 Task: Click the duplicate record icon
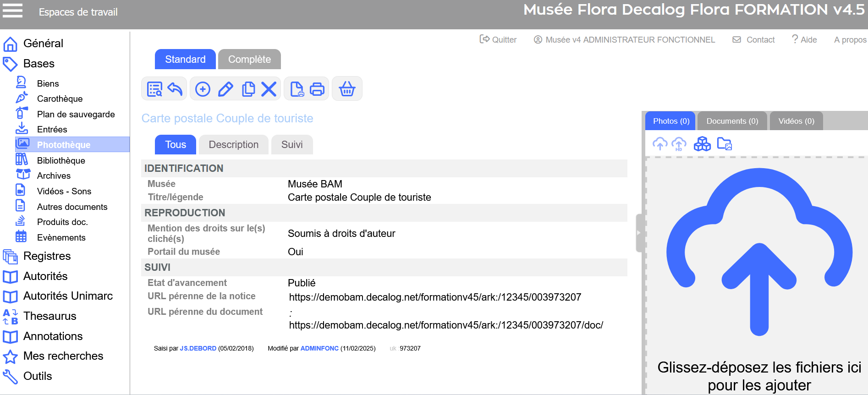tap(248, 89)
